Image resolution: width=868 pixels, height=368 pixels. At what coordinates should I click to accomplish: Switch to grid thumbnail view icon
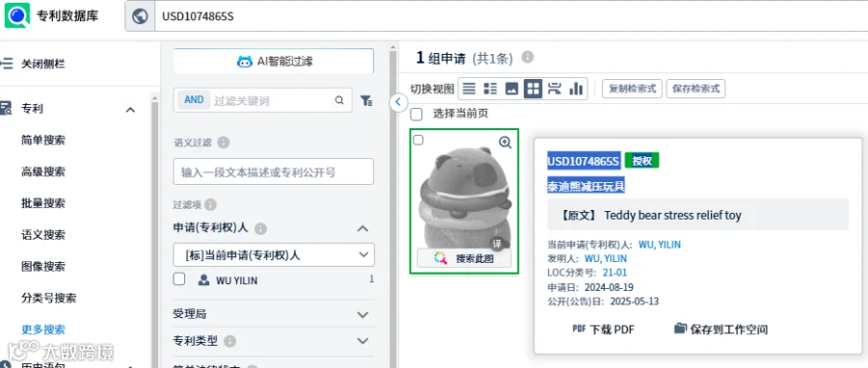tap(532, 89)
